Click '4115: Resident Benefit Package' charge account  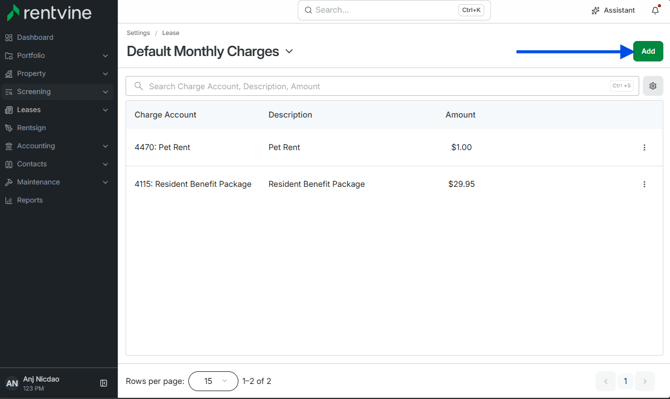pos(193,184)
